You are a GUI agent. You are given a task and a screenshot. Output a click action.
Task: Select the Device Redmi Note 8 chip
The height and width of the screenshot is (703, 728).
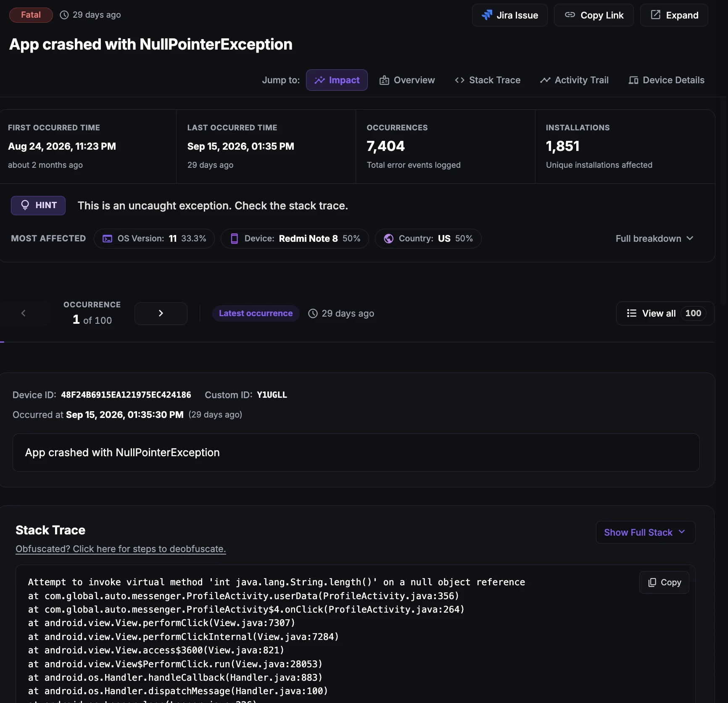click(x=295, y=238)
